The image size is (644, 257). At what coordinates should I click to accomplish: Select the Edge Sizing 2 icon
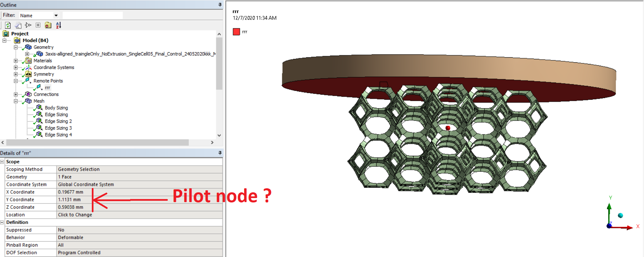tap(39, 121)
